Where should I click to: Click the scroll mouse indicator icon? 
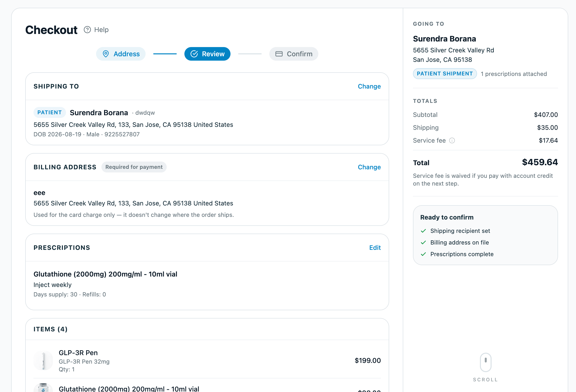tap(485, 362)
